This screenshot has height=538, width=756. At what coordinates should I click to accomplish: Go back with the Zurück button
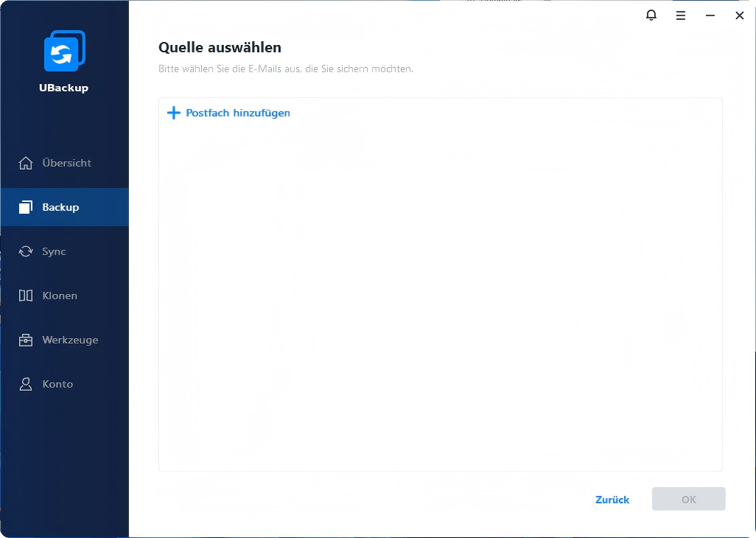(612, 500)
